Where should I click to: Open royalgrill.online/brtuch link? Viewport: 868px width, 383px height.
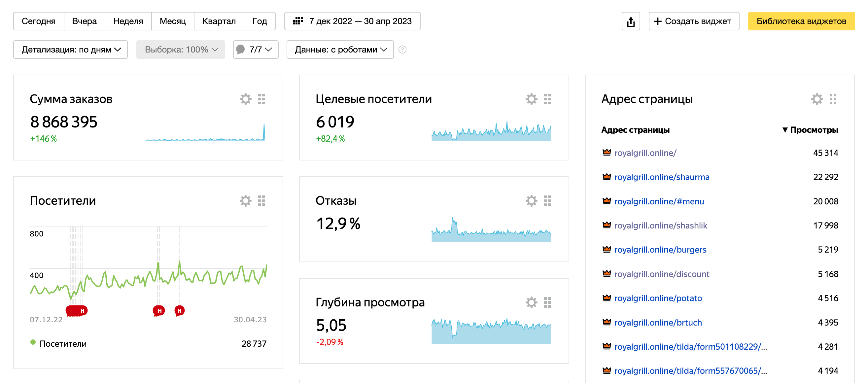click(658, 322)
